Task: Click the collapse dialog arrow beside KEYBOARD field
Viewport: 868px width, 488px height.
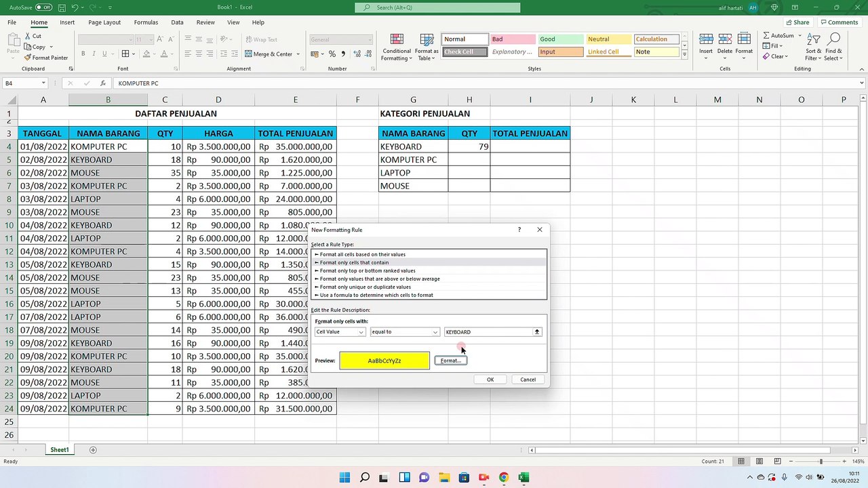Action: click(536, 332)
